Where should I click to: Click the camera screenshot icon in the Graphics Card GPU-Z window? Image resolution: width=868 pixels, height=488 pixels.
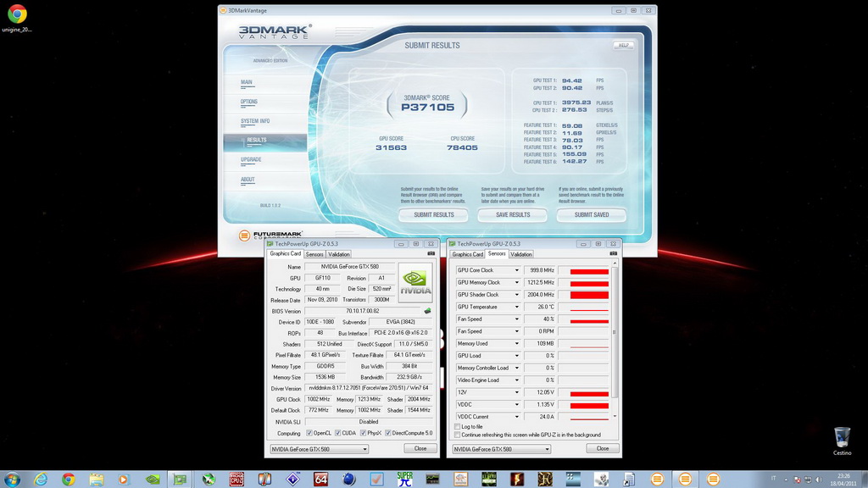(431, 253)
